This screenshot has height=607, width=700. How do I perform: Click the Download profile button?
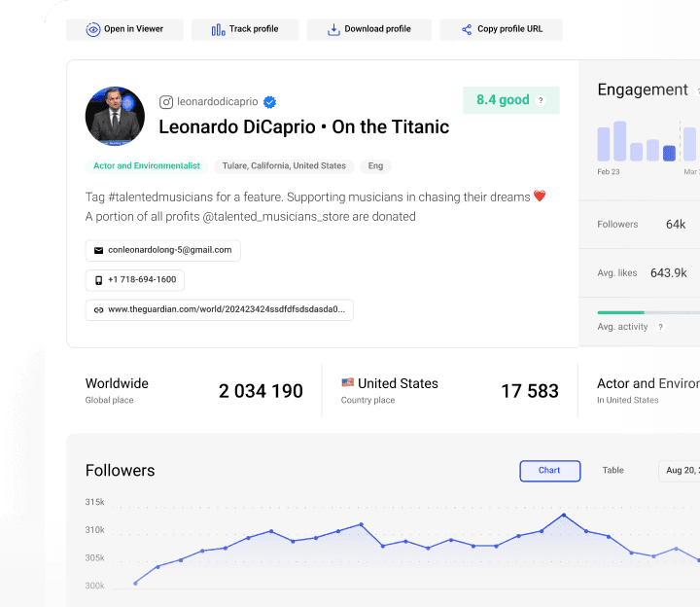click(369, 29)
